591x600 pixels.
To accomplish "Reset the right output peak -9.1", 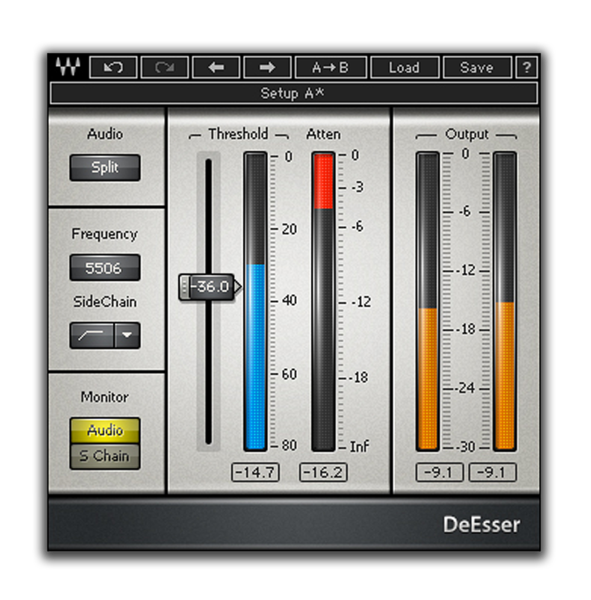I will click(x=493, y=472).
